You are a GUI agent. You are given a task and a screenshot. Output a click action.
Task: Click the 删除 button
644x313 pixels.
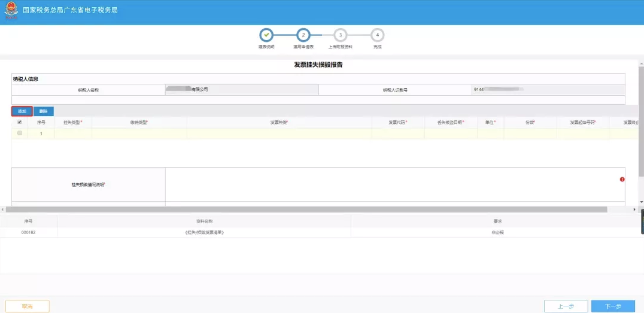(x=44, y=111)
